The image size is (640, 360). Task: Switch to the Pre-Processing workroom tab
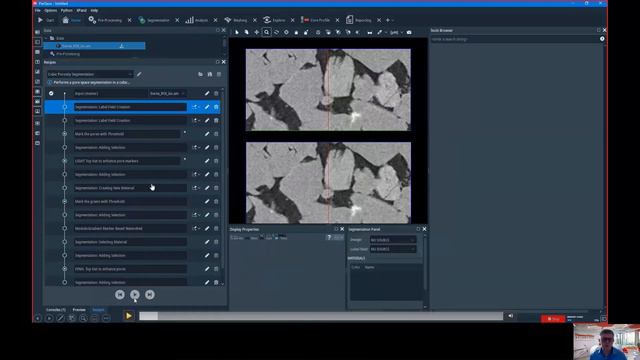(x=105, y=20)
